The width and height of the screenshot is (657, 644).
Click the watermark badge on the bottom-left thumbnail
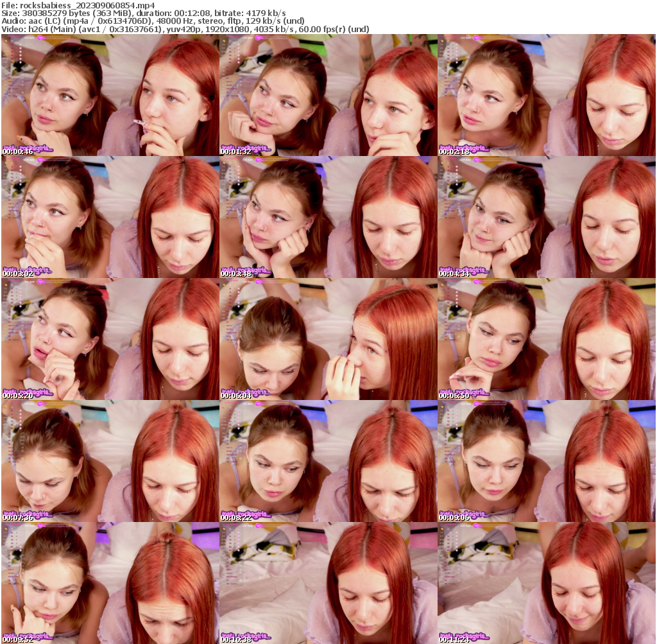click(x=29, y=634)
